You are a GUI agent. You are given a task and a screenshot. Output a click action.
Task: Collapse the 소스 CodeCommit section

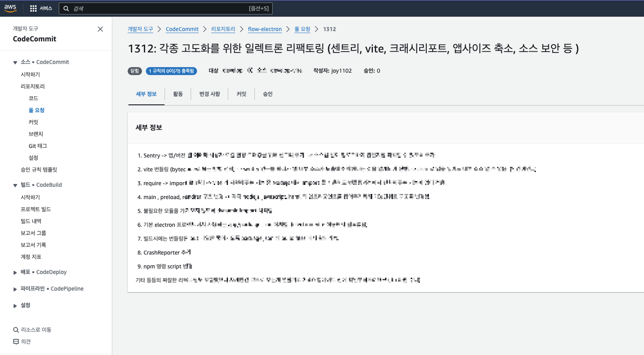click(15, 62)
